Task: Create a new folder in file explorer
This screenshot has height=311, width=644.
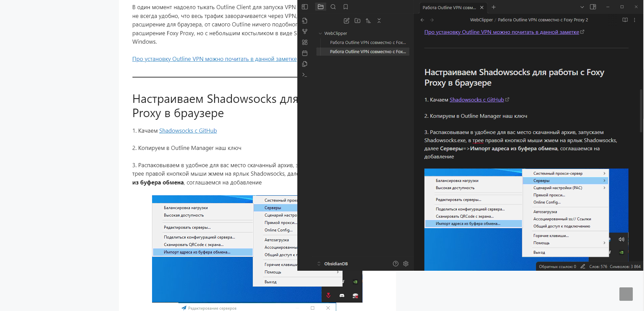Action: pos(357,21)
